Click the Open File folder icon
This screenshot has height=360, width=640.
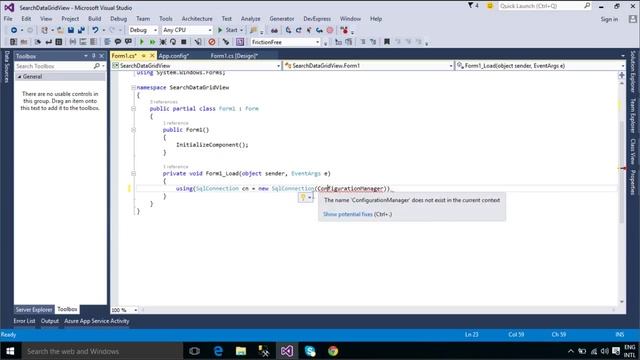(x=60, y=30)
